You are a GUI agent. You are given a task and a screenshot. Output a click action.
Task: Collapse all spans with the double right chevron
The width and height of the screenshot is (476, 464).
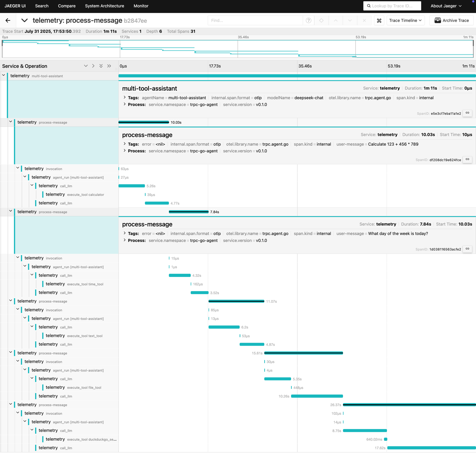pyautogui.click(x=109, y=66)
